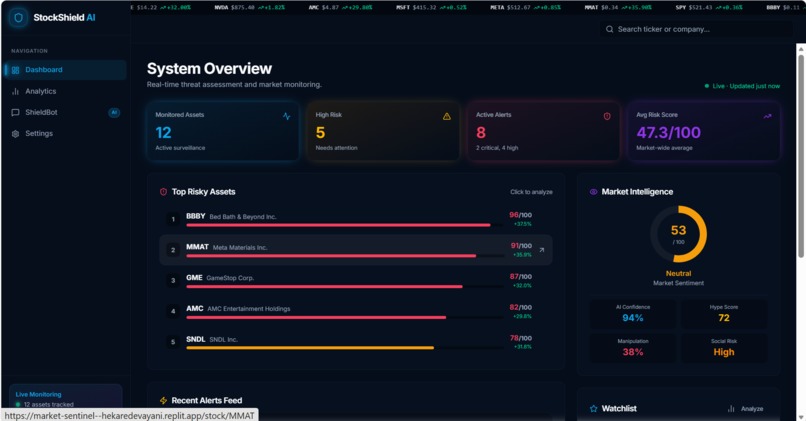
Task: Click the Click to analyze hint
Action: tap(531, 192)
